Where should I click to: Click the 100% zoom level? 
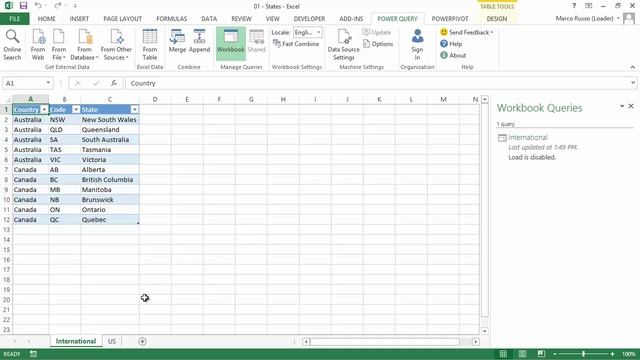pos(629,354)
